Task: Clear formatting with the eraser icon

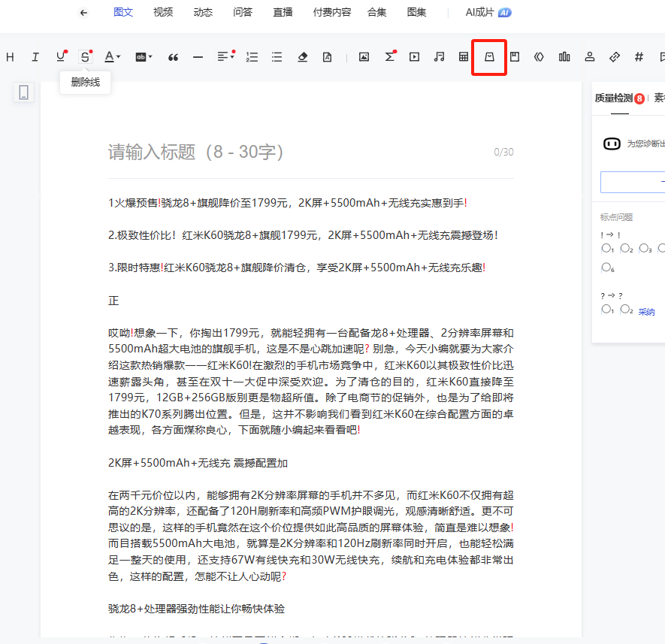Action: click(x=302, y=56)
